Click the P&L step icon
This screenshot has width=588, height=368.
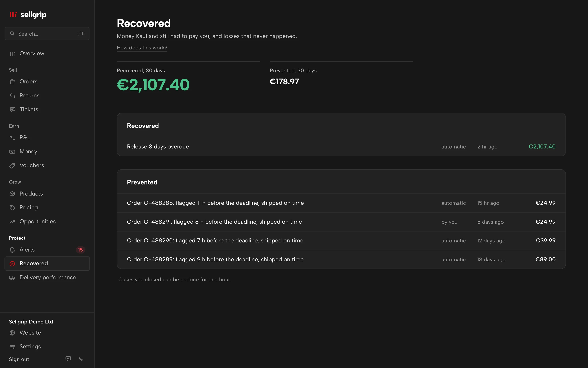coord(12,138)
